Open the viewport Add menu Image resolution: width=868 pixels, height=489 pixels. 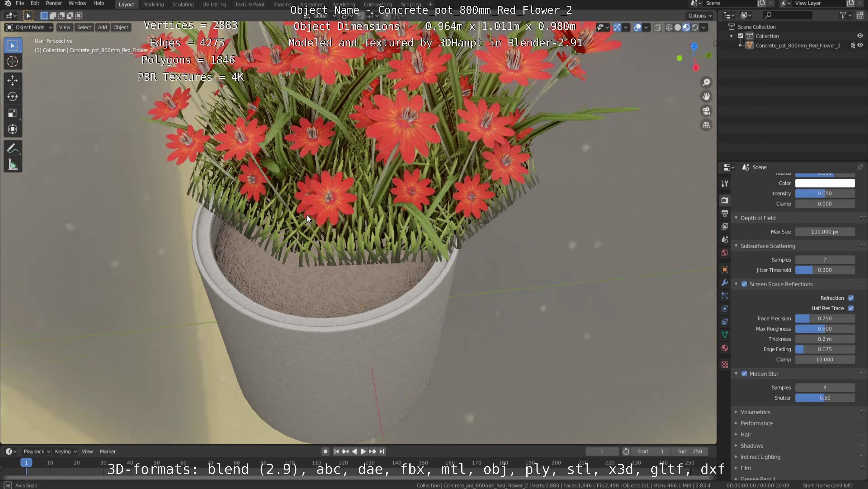coord(102,28)
